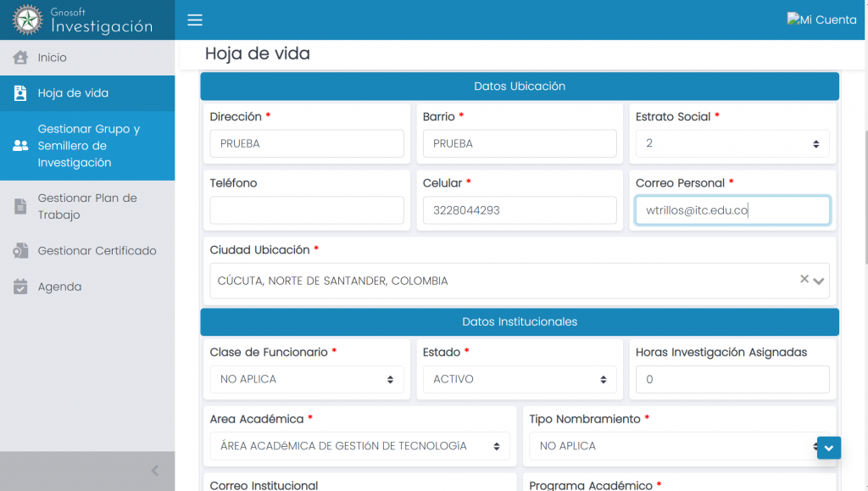Screen dimensions: 868x491
Task: Clear the Ciudad Ubicación selection with X
Action: [804, 279]
